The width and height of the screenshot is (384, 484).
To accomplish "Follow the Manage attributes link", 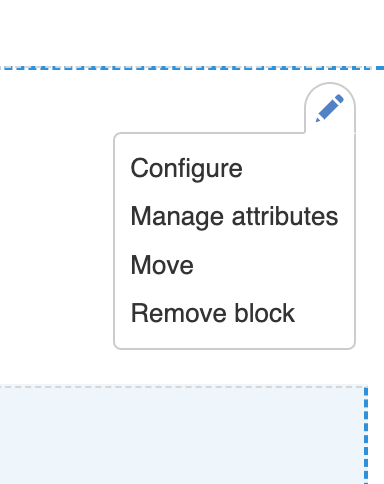I will [234, 217].
